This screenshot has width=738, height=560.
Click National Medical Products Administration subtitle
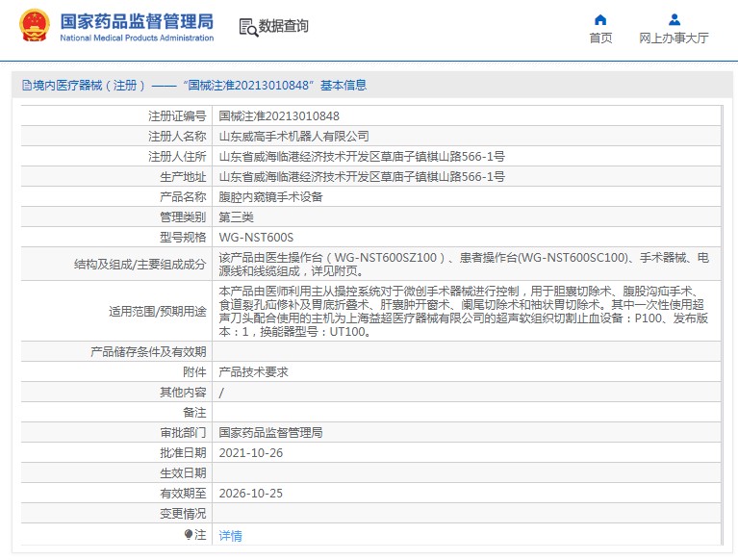pyautogui.click(x=137, y=38)
